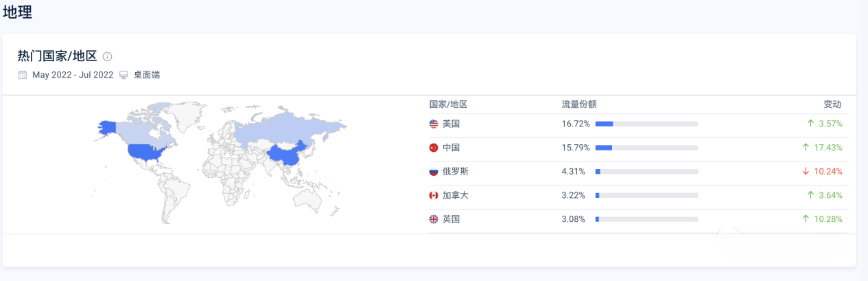Open the 俄罗斯 country entry
The height and width of the screenshot is (281, 868).
click(456, 172)
